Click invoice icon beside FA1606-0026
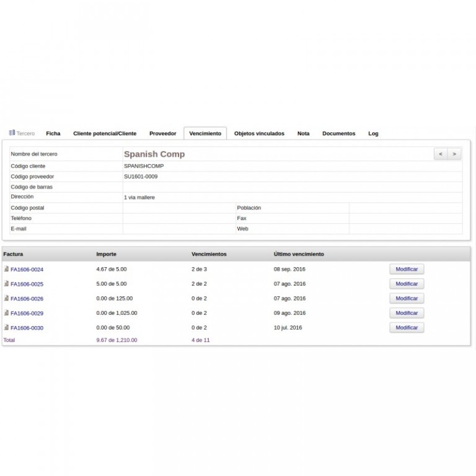The height and width of the screenshot is (476, 476). (6, 297)
